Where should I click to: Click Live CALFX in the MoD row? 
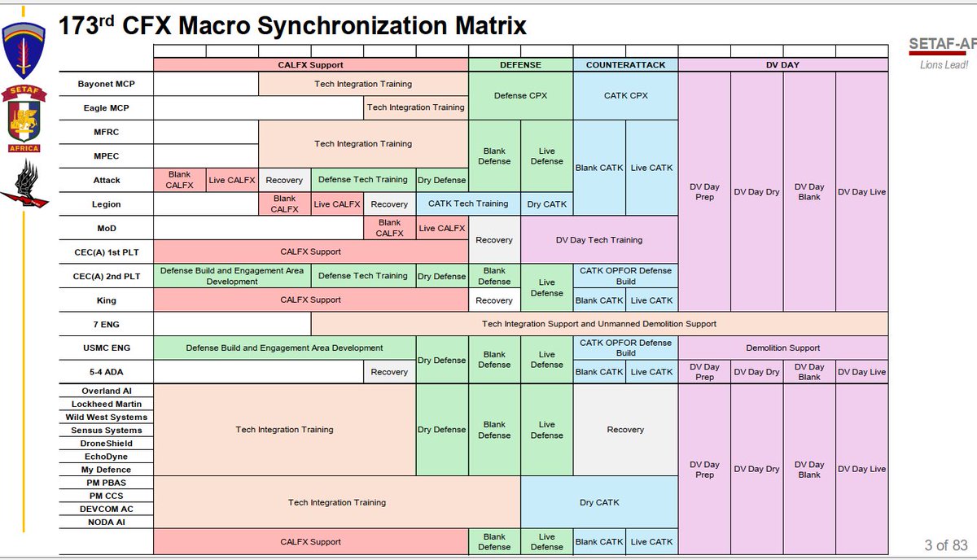(x=442, y=228)
